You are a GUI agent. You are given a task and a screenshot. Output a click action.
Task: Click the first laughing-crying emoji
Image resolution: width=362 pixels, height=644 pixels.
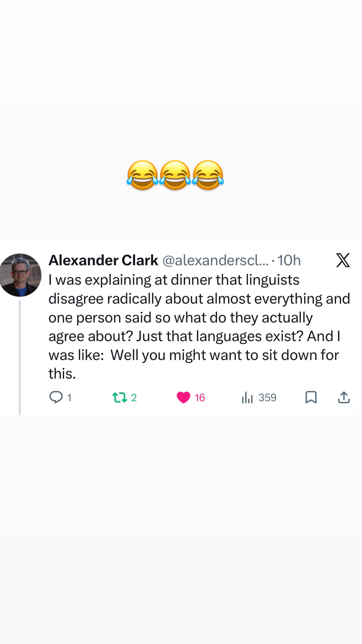pyautogui.click(x=143, y=175)
